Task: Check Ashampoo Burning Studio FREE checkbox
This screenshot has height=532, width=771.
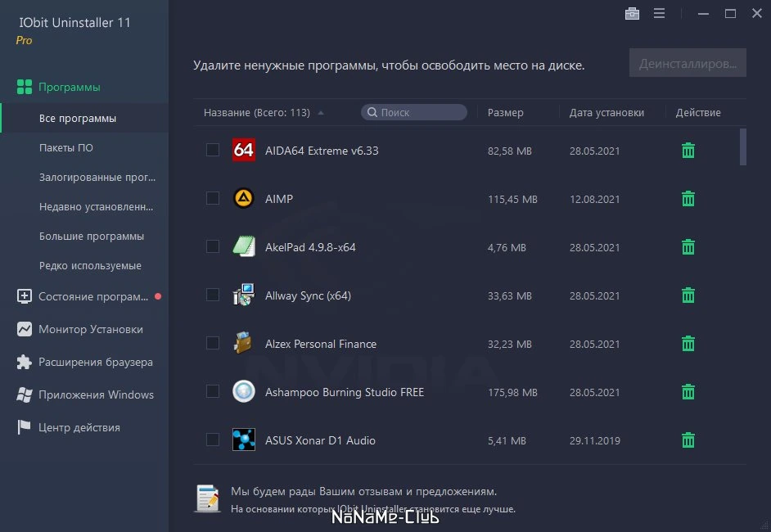Action: (213, 391)
